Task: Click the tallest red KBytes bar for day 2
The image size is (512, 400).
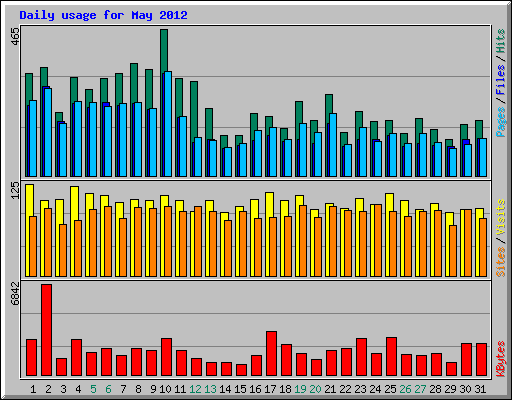Action: pos(47,330)
